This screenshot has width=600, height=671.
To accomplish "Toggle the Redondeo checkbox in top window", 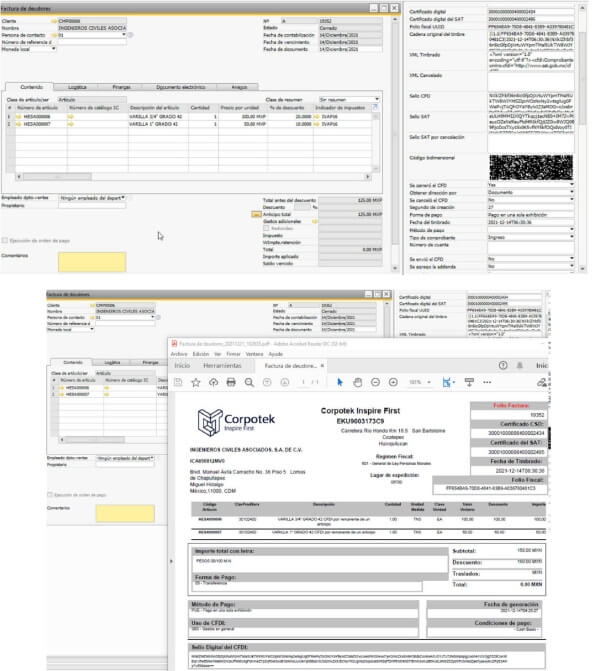I will click(266, 229).
